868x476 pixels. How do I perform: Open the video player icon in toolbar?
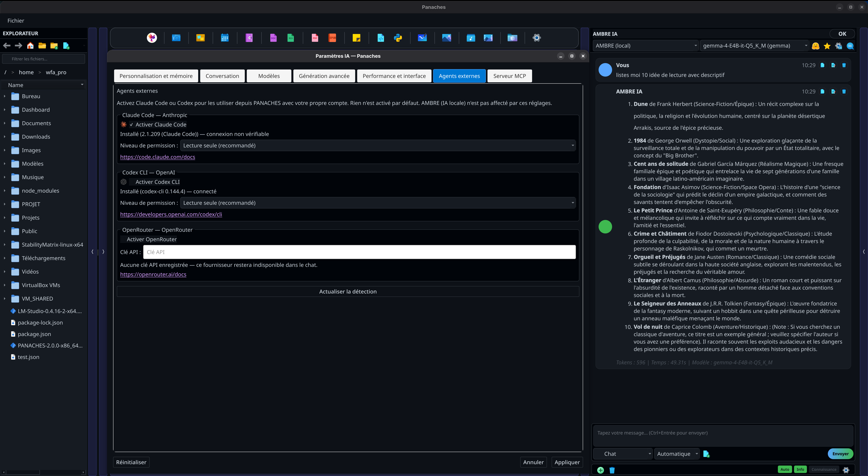(488, 38)
